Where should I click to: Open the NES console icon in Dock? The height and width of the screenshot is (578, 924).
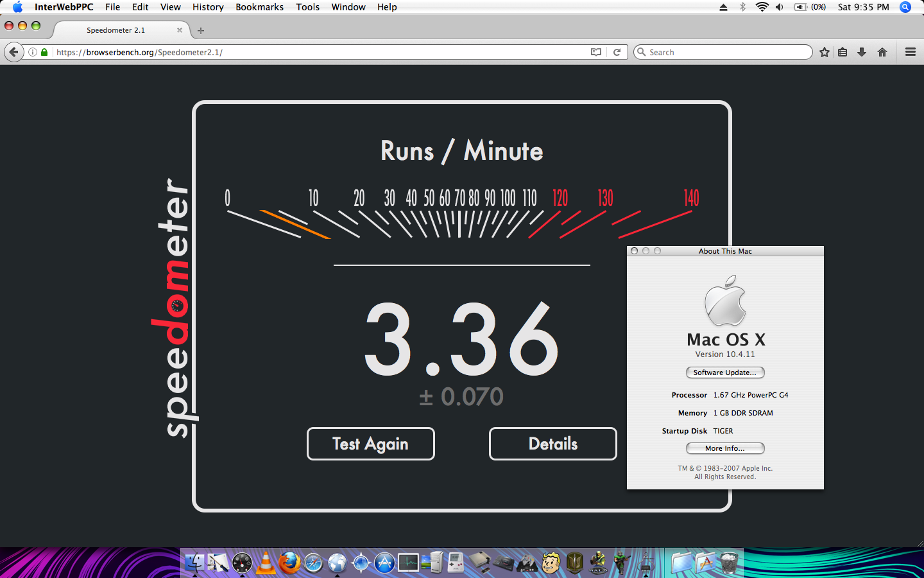479,563
